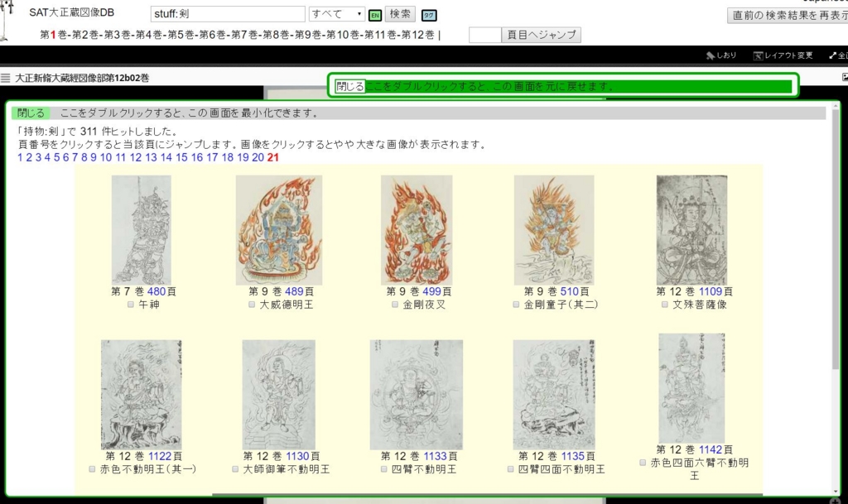Click the page number jump input field
Image resolution: width=848 pixels, height=504 pixels.
(x=485, y=35)
